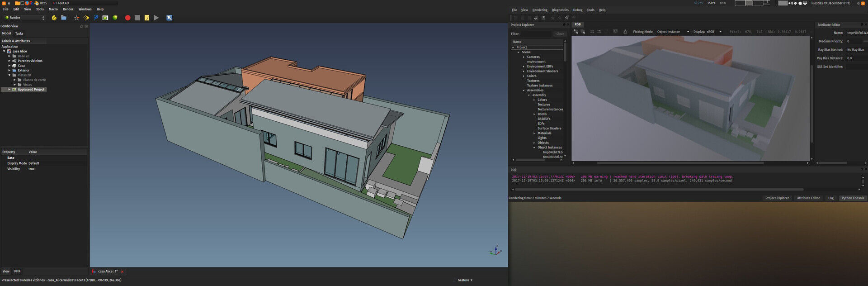
Task: Click the blue arrow pointer toolbar icon
Action: pyautogui.click(x=169, y=18)
